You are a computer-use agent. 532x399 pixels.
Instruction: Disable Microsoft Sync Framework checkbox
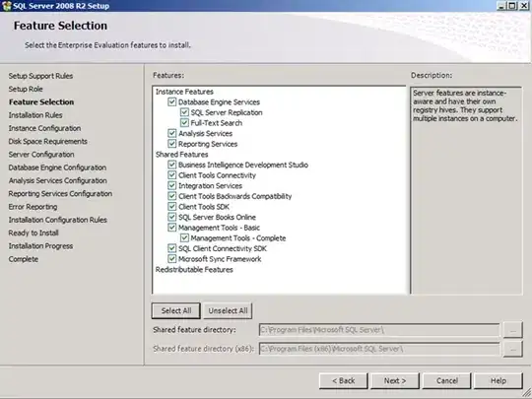click(x=172, y=259)
